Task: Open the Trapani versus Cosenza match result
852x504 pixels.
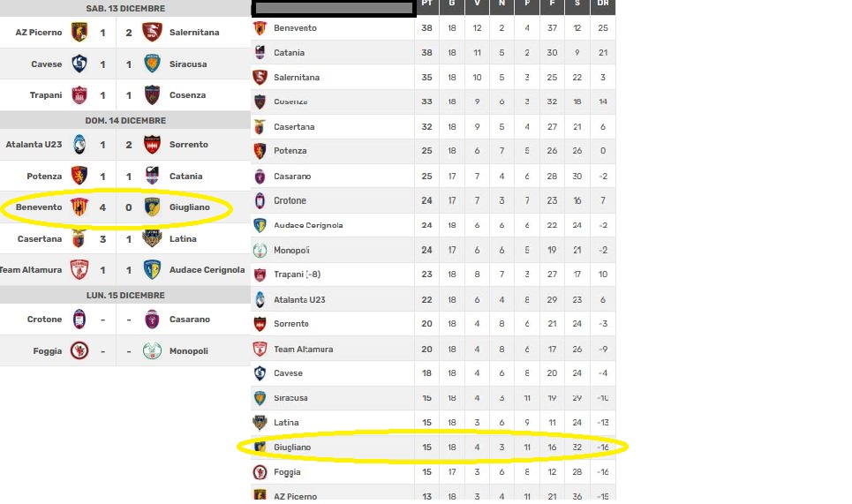Action: (x=116, y=95)
